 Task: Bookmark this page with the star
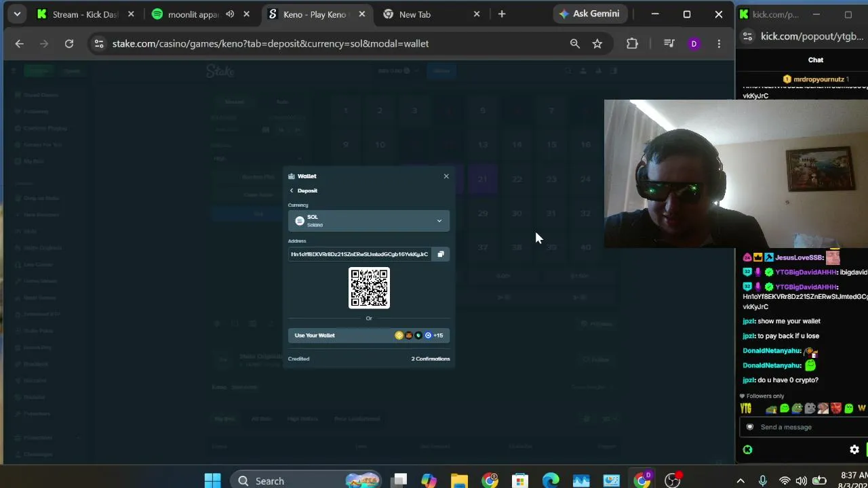597,43
